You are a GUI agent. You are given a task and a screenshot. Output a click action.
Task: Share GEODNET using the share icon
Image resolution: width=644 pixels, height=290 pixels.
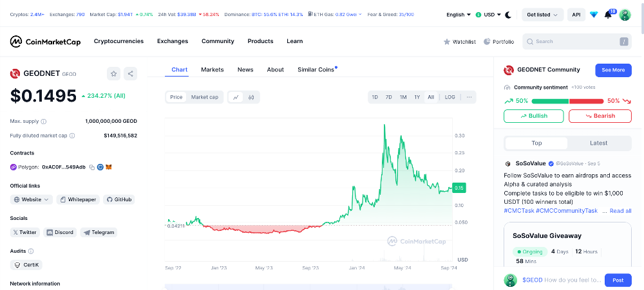click(130, 74)
